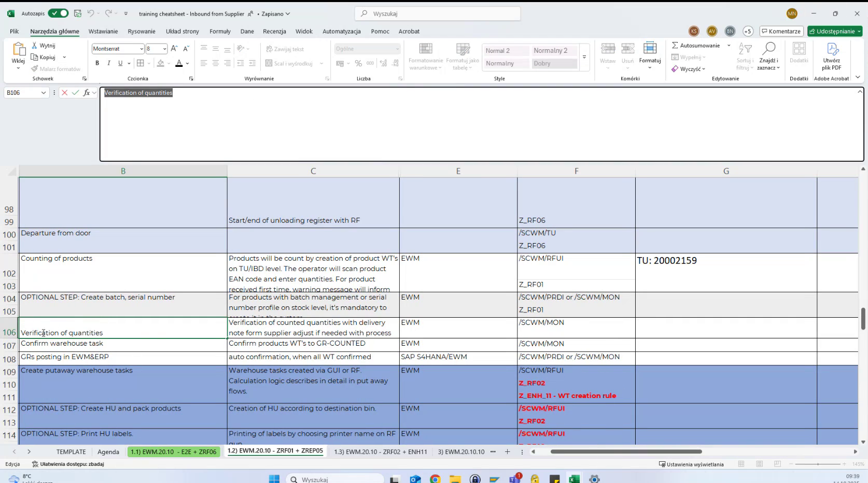
Task: Apply percent number style
Action: 358,63
